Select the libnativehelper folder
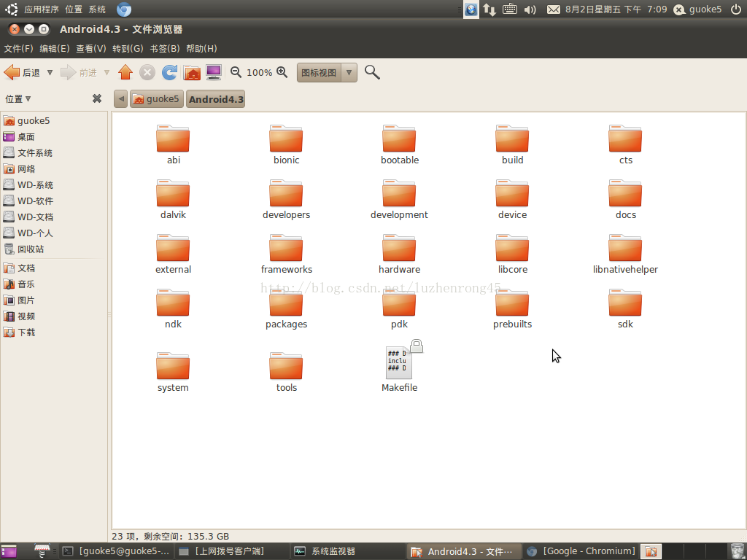This screenshot has width=747, height=560. [x=625, y=254]
